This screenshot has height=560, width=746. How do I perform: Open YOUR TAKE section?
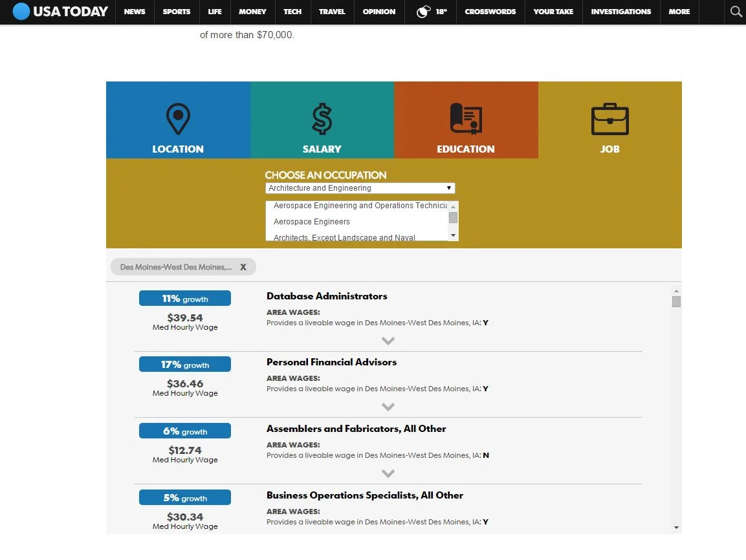pyautogui.click(x=553, y=12)
